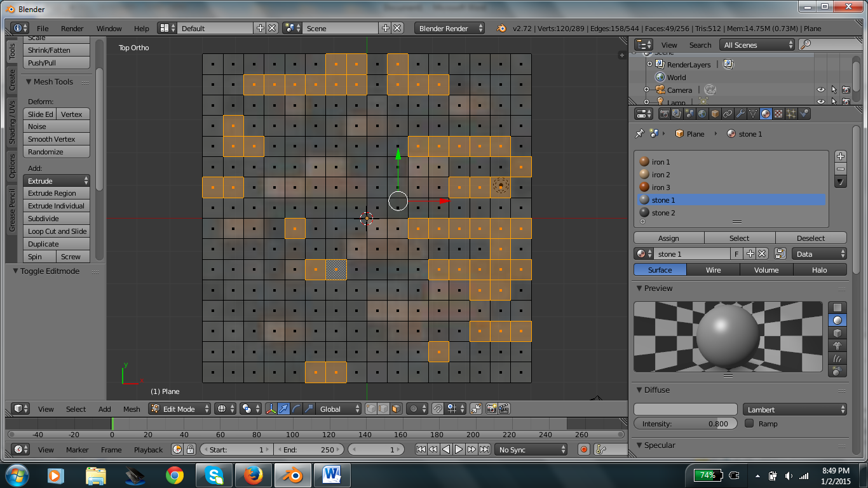Screen dimensions: 868x488
Task: Open the World properties globe icon
Action: tap(702, 114)
